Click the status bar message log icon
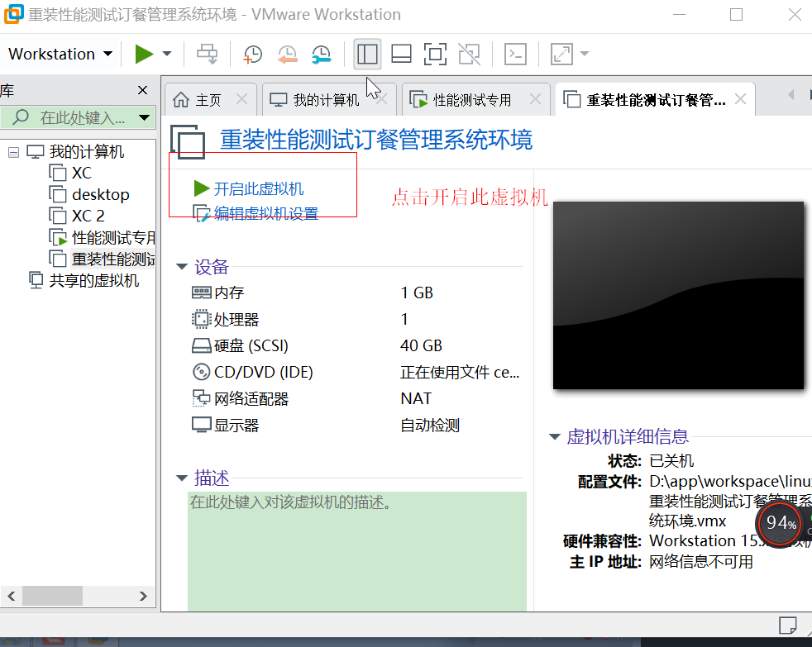Screen dimensions: 812x647 click(x=788, y=625)
